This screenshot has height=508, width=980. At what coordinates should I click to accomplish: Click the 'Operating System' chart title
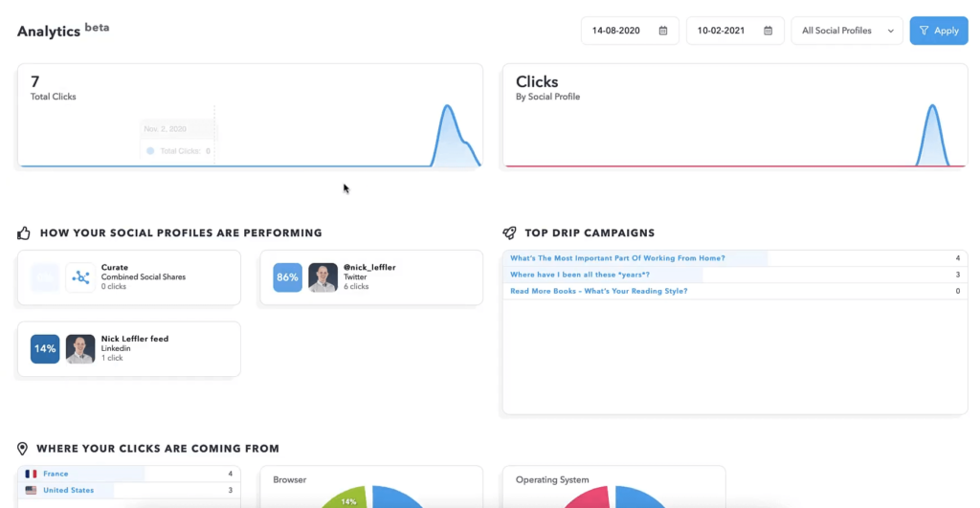click(x=552, y=480)
